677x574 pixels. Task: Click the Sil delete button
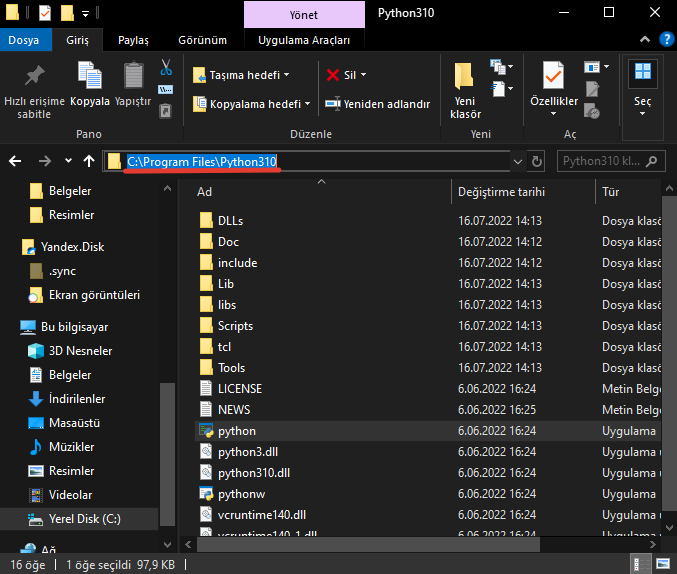[x=347, y=75]
